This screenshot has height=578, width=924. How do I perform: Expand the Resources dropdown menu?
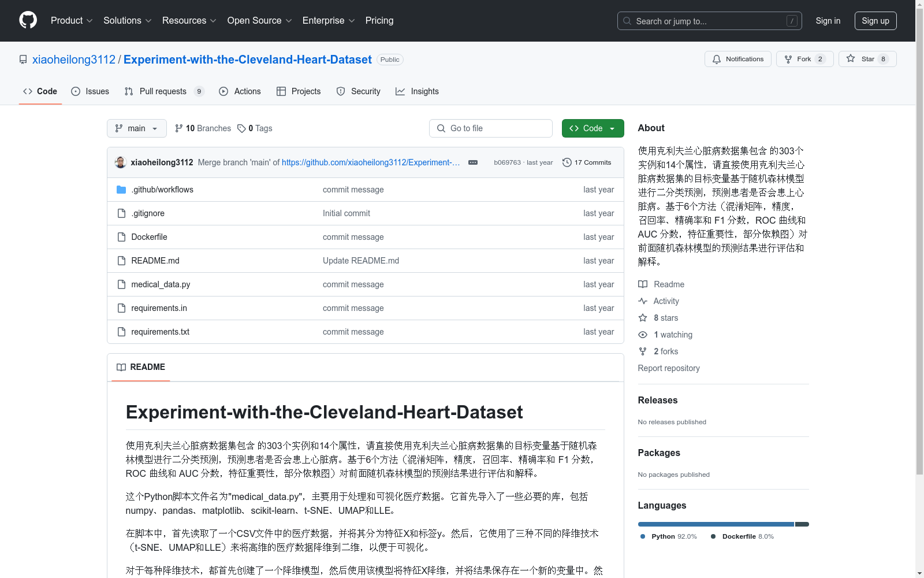pos(189,20)
